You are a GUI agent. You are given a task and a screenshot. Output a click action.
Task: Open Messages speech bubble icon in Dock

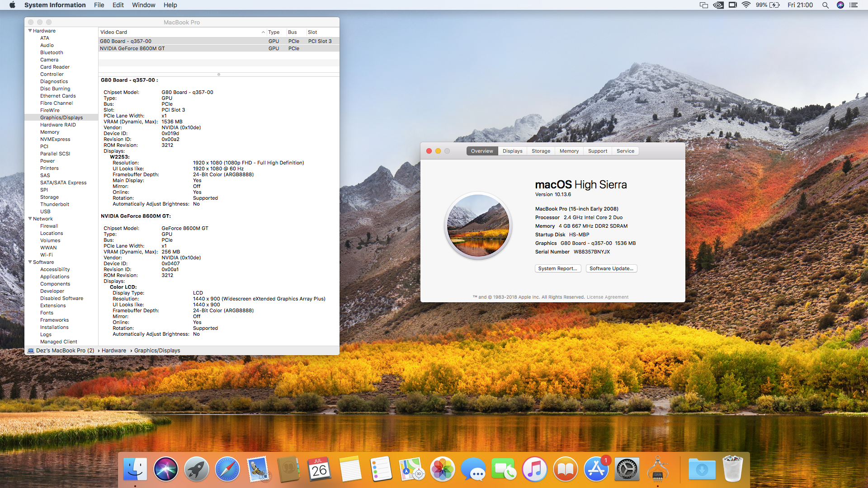pyautogui.click(x=473, y=469)
